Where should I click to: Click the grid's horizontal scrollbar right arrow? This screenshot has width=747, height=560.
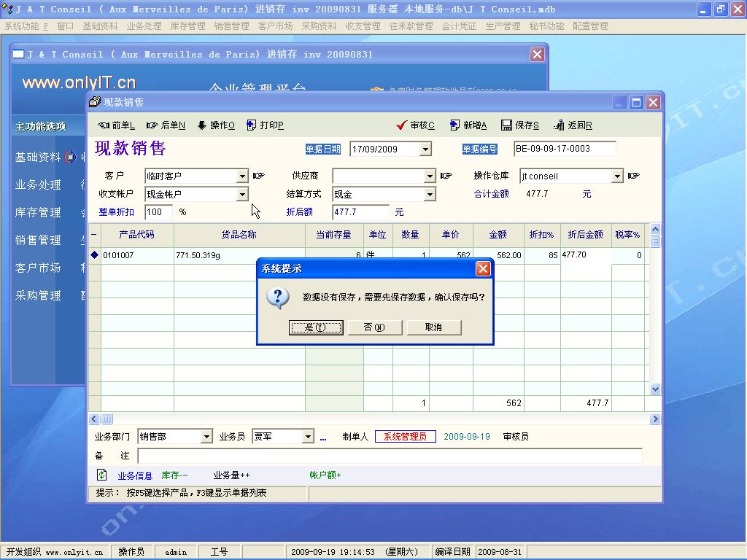coord(655,419)
